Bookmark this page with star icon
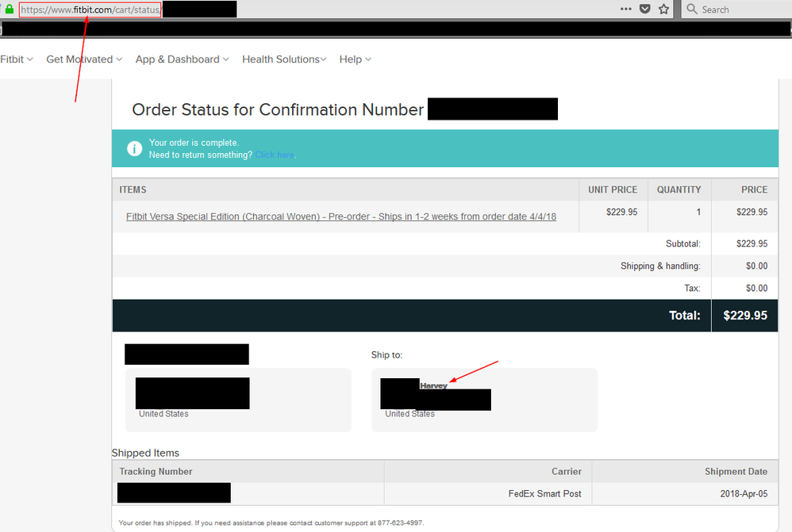 click(x=663, y=9)
